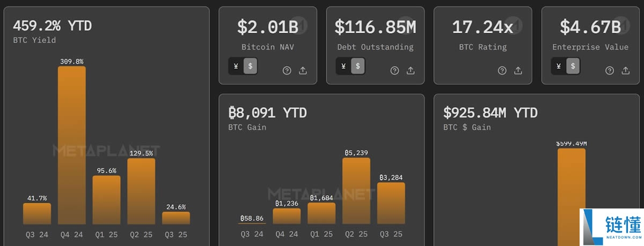Click the Q3 25 BTC Gain bar
644x246 pixels.
coord(391,203)
